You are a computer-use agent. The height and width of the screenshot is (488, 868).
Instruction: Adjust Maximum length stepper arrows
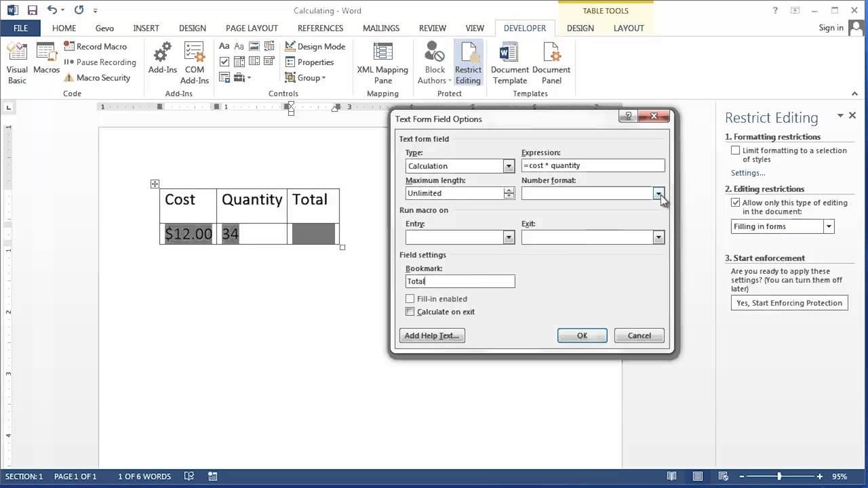[x=509, y=193]
